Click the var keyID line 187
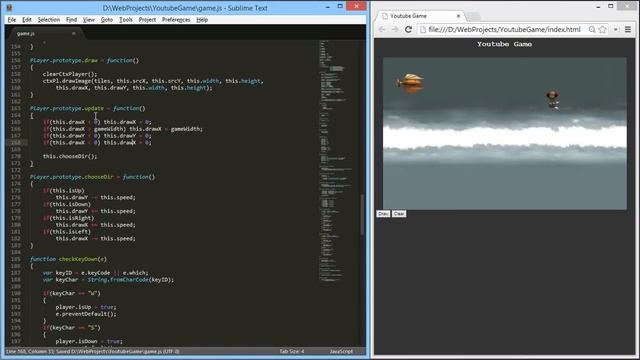 coord(96,273)
